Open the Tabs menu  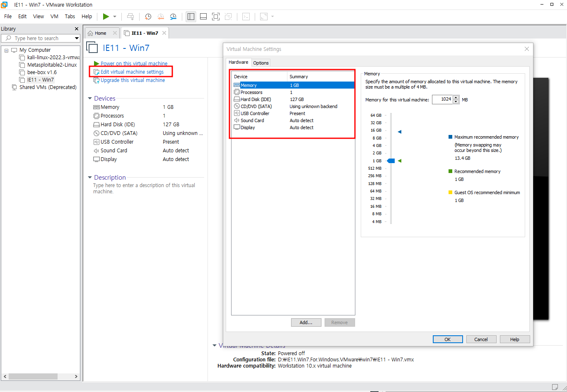coord(70,17)
